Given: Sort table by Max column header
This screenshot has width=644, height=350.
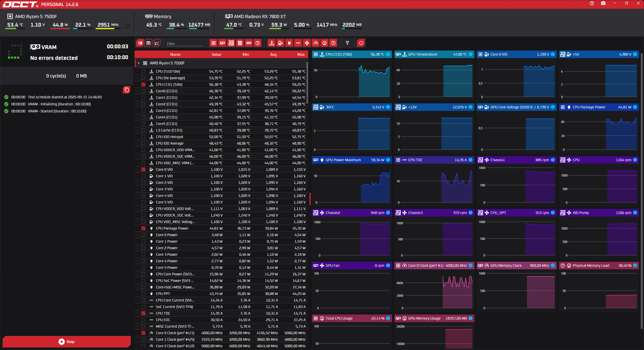Looking at the screenshot, I should (x=301, y=54).
